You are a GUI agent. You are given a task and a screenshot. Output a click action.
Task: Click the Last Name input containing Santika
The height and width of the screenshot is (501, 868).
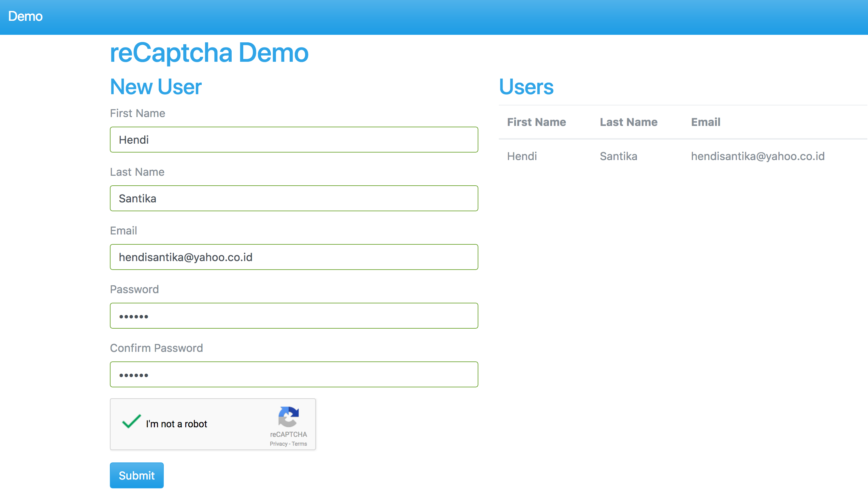click(x=294, y=198)
